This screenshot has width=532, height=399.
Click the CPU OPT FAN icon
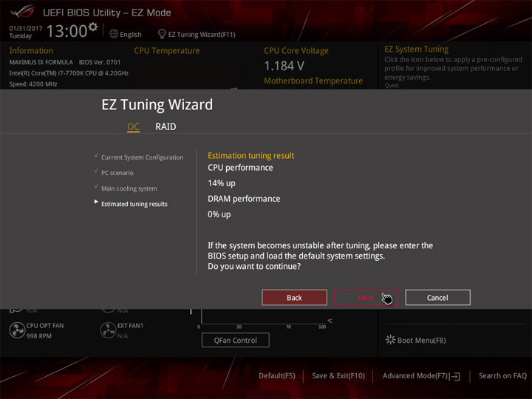(17, 330)
